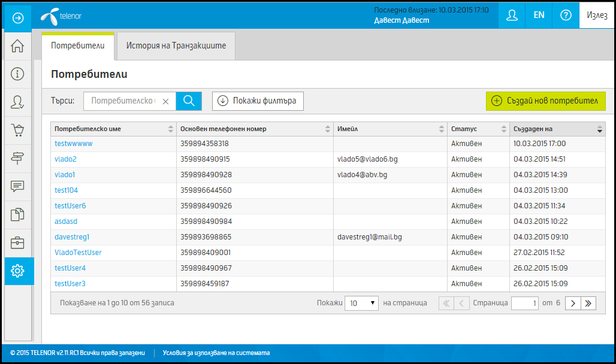Screen dimensions: 616x364
Task: Sort by Създаден на column
Action: click(x=557, y=129)
